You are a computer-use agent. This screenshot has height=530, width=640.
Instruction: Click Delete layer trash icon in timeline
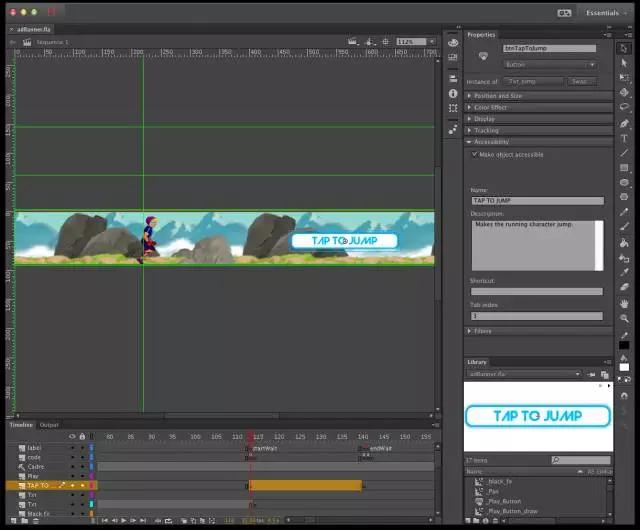[36, 521]
